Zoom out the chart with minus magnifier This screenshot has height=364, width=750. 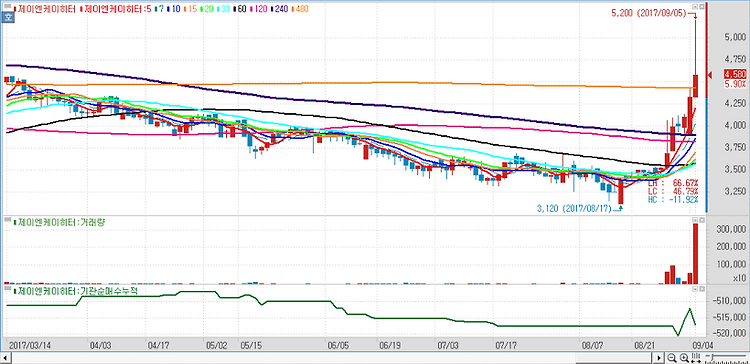[x=672, y=358]
